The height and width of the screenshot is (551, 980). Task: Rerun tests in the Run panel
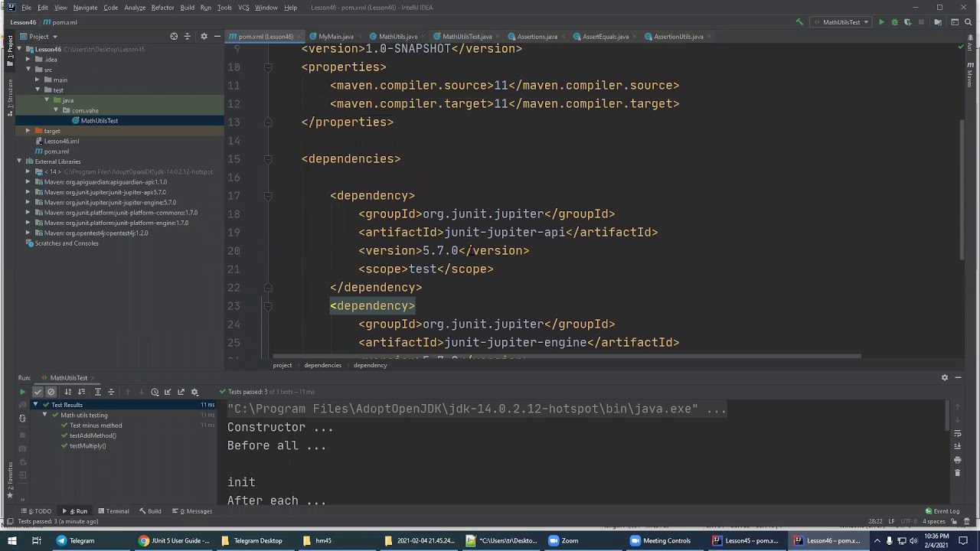click(22, 392)
